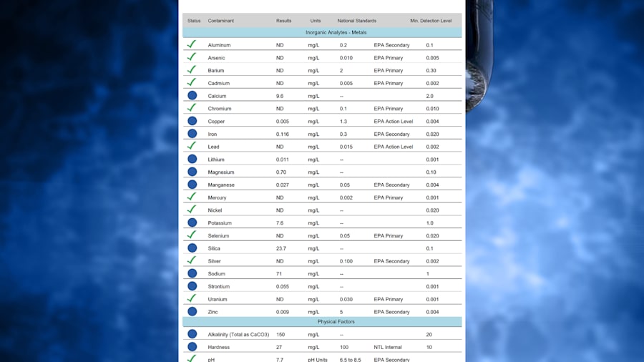
Task: Click the blue circle beside Alkalinity
Action: tap(192, 335)
